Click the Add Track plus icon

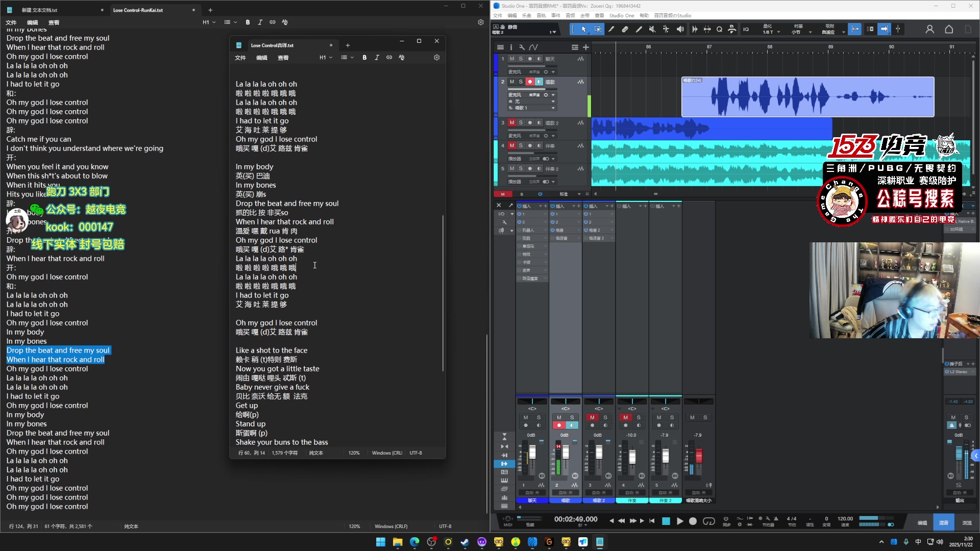click(x=586, y=47)
